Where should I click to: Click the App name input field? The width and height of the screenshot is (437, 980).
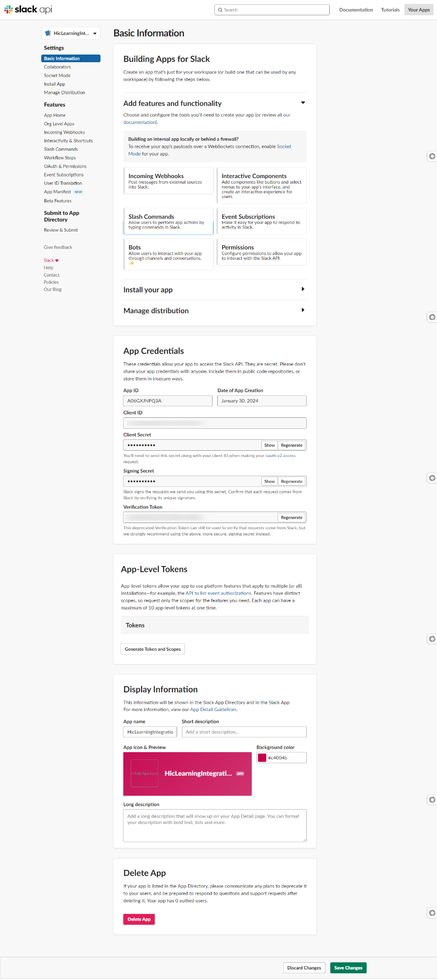150,732
